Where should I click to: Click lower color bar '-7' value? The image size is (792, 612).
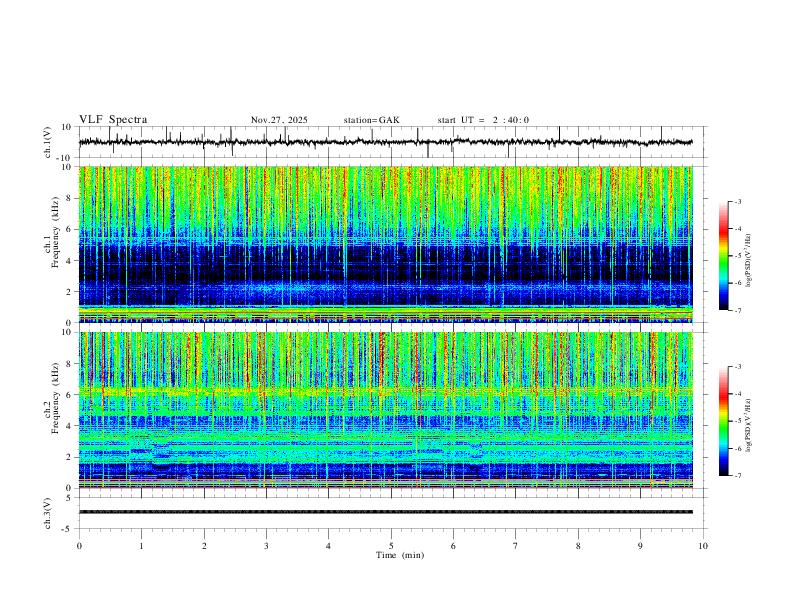(737, 476)
